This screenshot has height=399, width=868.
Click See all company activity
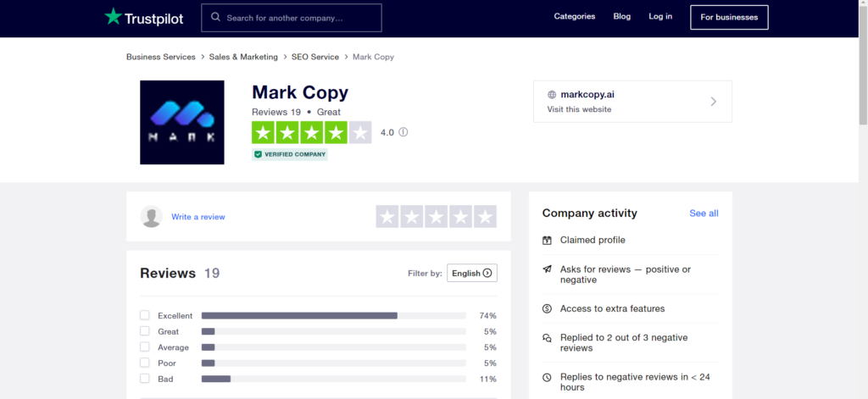tap(704, 213)
